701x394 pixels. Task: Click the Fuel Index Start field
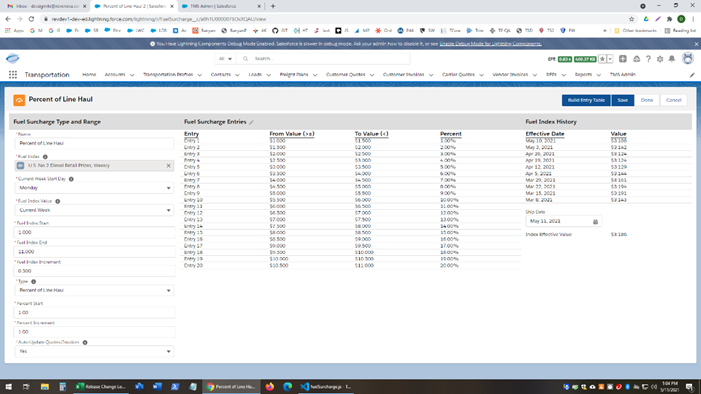[x=94, y=233]
